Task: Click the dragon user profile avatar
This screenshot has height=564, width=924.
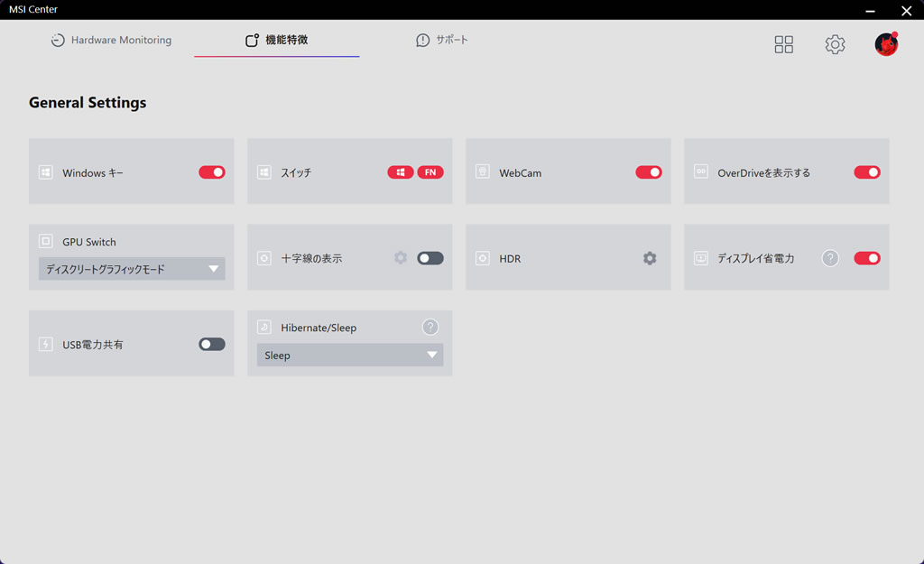Action: (886, 44)
